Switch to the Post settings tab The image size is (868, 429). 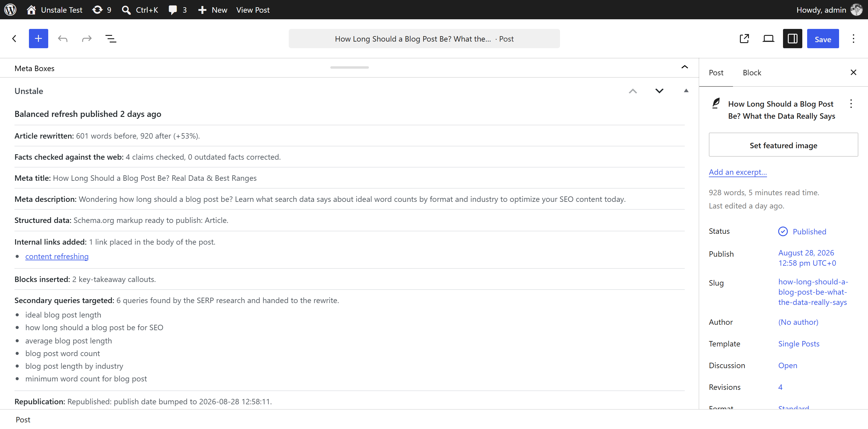pos(716,73)
